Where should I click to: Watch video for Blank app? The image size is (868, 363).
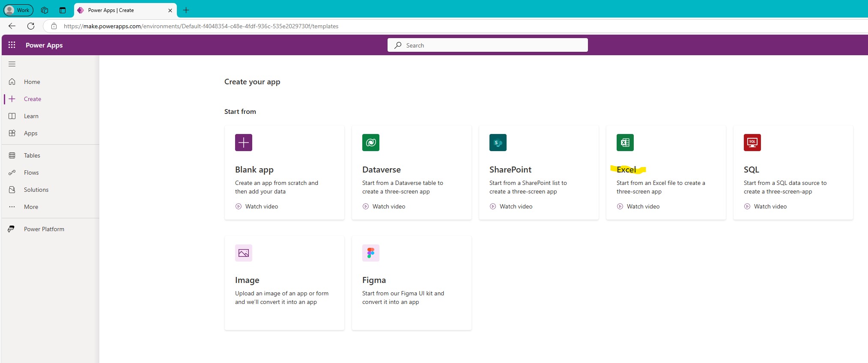[257, 206]
